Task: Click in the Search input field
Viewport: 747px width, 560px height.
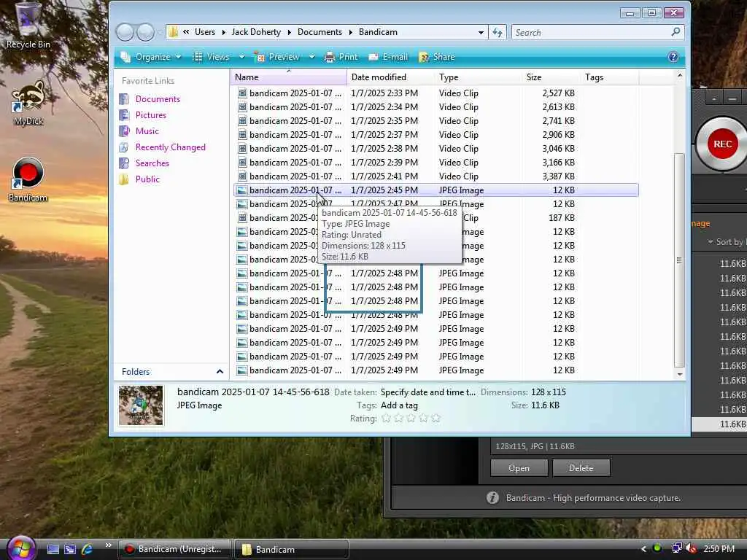Action: 591,32
